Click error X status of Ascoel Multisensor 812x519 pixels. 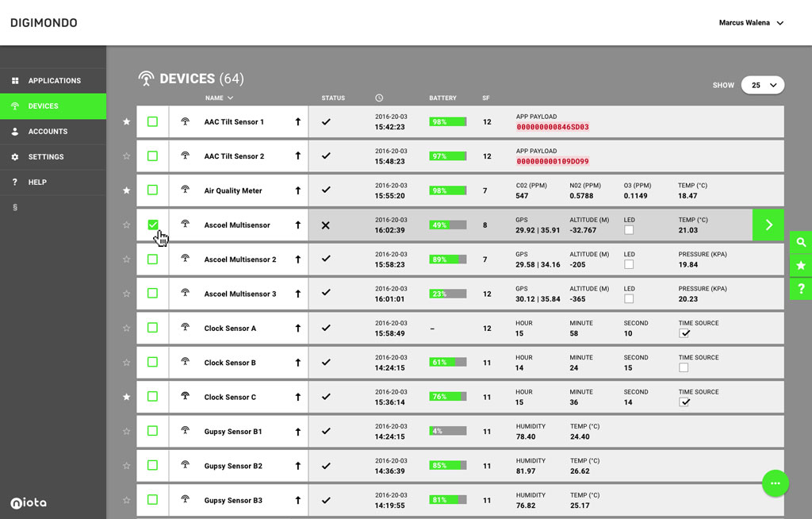pos(325,225)
